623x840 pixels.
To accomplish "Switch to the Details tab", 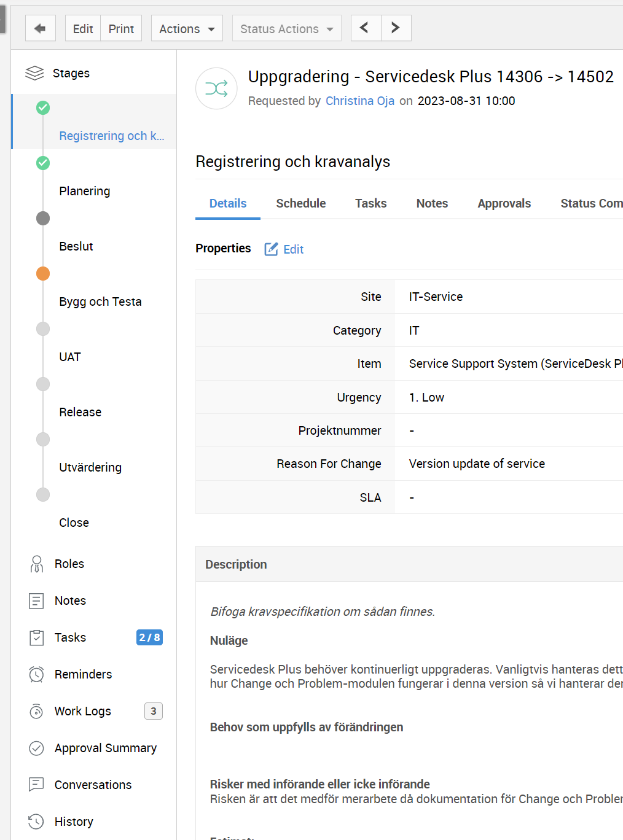I will tap(228, 203).
